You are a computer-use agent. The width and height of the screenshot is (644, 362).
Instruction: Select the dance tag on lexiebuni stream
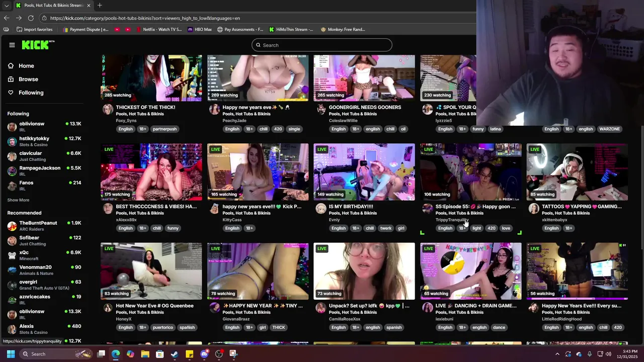pyautogui.click(x=499, y=327)
